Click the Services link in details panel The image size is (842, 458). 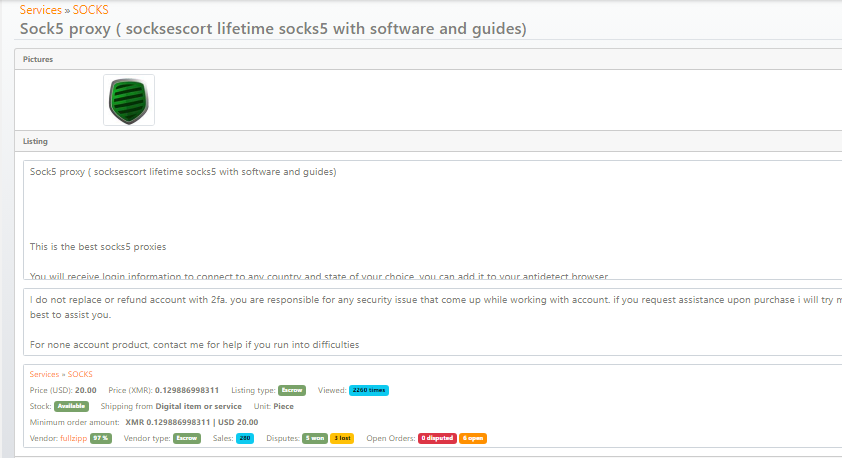point(45,374)
